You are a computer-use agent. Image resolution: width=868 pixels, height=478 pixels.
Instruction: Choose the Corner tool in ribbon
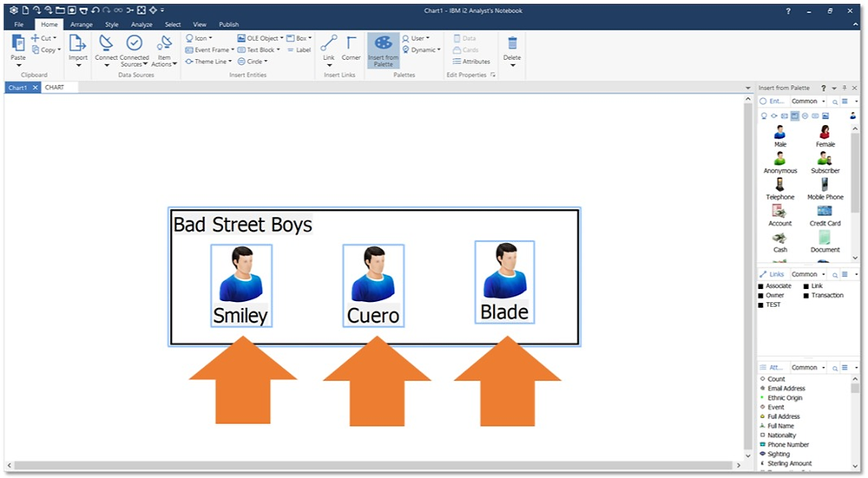click(351, 48)
